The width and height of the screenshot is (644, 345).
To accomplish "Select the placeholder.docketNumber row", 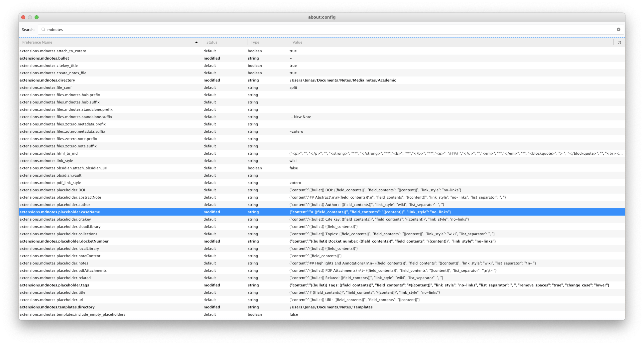I will (x=64, y=241).
